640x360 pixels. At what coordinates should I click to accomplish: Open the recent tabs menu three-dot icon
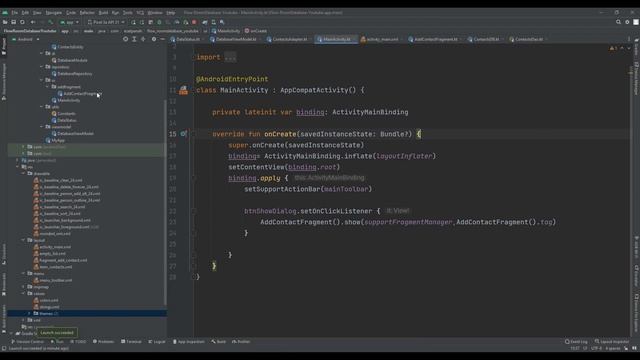(x=629, y=39)
